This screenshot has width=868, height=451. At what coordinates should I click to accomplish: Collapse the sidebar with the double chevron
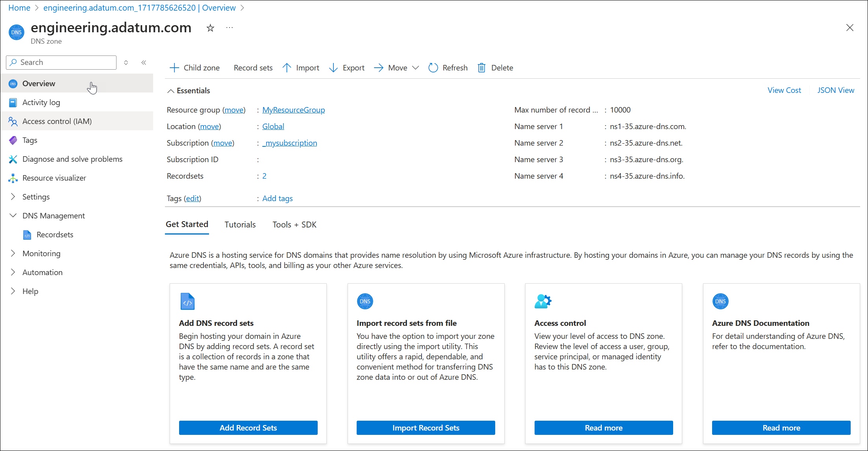point(144,63)
